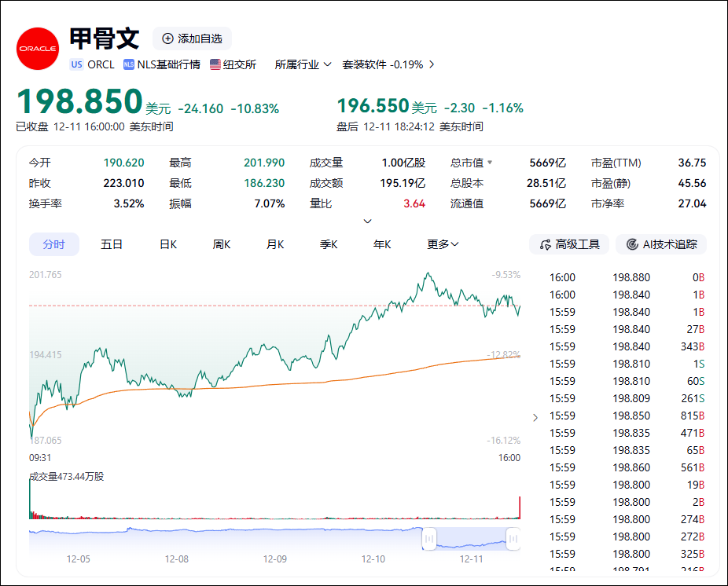Click the 12-10 date on timeline
This screenshot has width=728, height=586.
pos(373,559)
